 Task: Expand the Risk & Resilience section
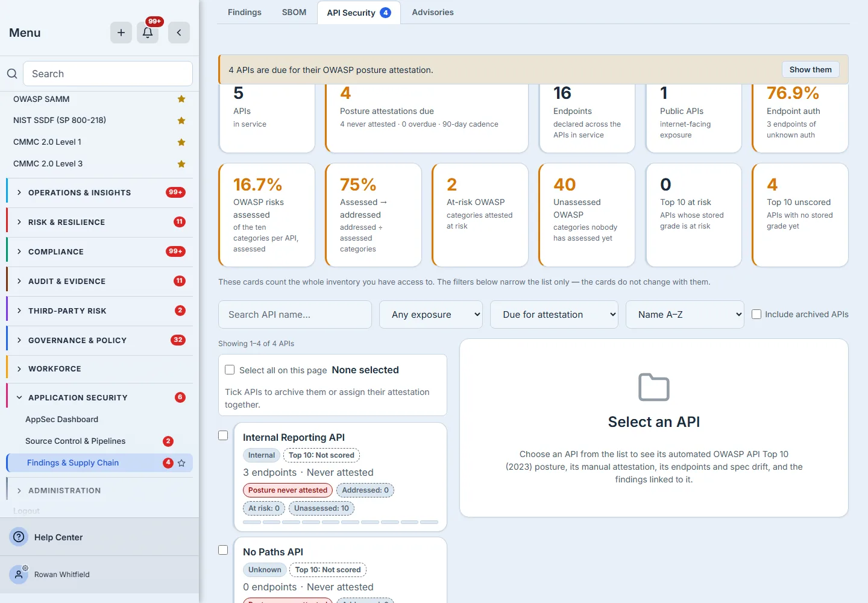[x=99, y=223]
